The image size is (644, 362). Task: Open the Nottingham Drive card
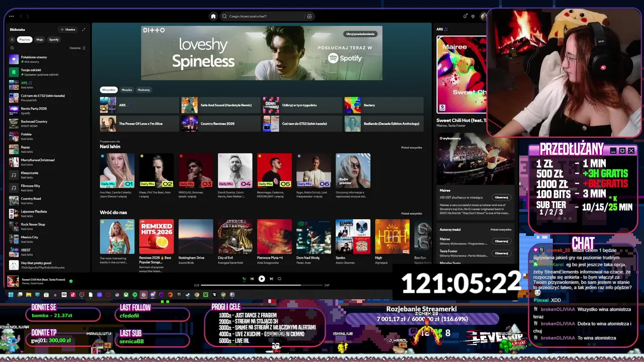pos(196,241)
